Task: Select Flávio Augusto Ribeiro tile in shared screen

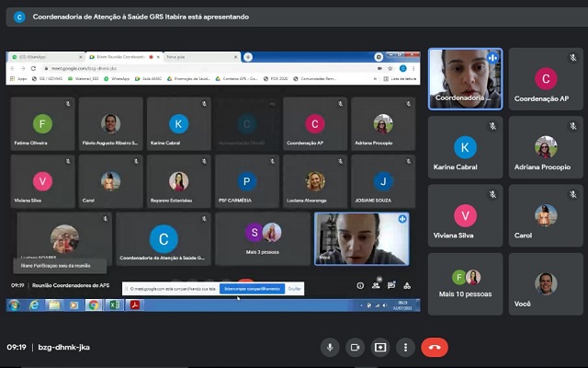Action: click(110, 124)
